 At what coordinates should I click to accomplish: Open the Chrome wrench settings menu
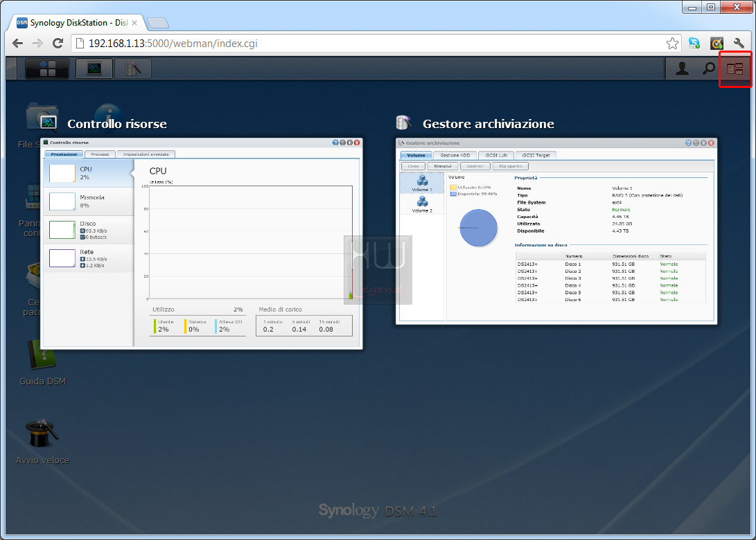pos(739,44)
